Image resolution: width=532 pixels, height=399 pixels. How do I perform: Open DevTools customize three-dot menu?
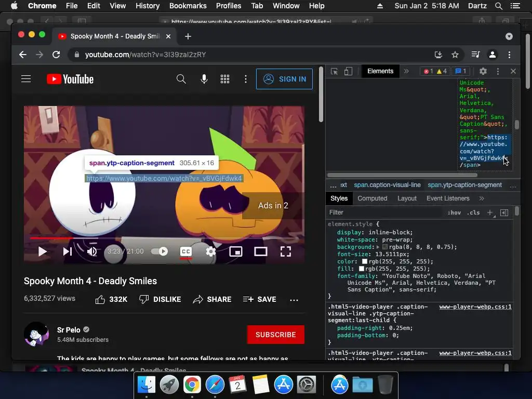click(x=498, y=71)
